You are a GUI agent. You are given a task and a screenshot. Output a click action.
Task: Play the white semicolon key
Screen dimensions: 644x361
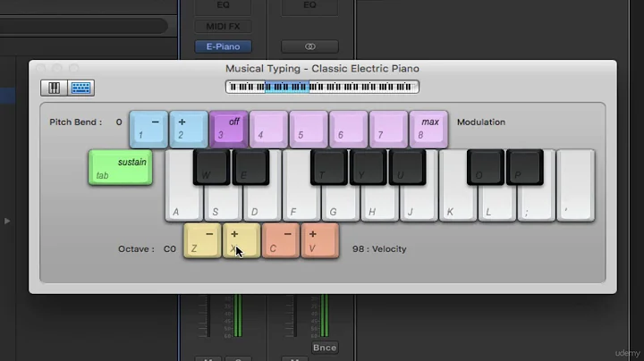[x=536, y=204]
